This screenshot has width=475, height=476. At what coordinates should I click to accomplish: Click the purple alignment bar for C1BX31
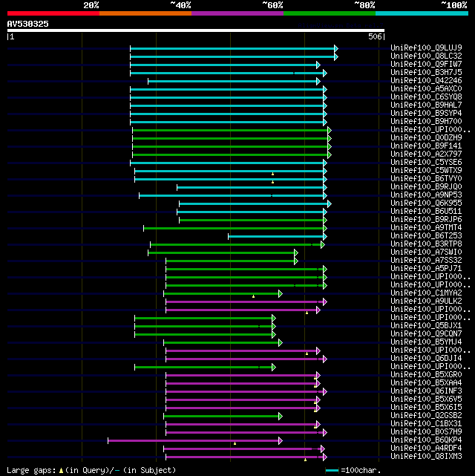pos(241,424)
